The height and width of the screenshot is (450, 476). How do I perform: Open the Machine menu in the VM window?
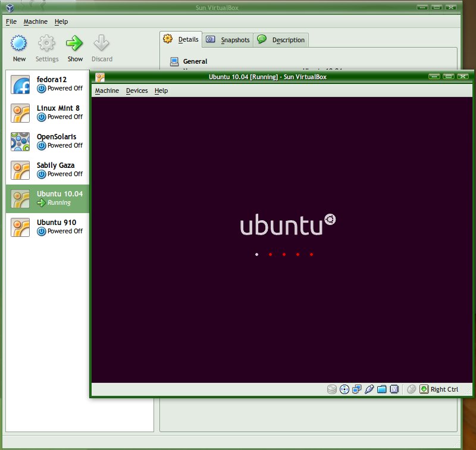tap(107, 90)
